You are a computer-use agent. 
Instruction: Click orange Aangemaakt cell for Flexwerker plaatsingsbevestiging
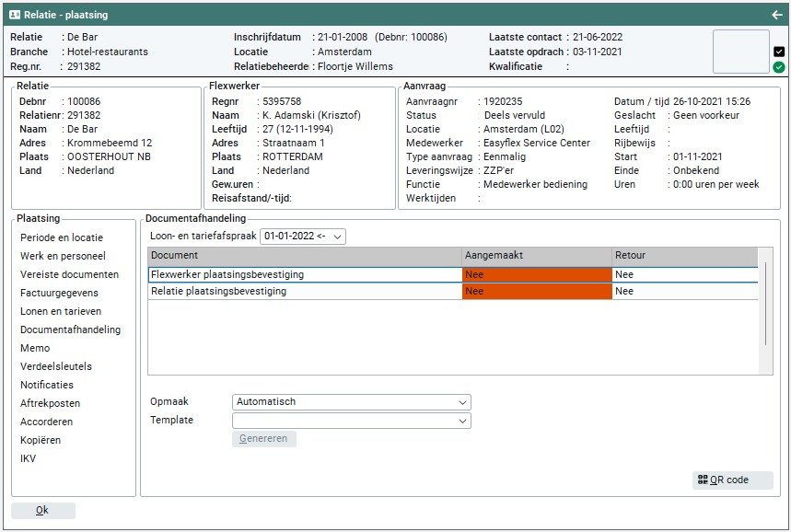click(536, 274)
